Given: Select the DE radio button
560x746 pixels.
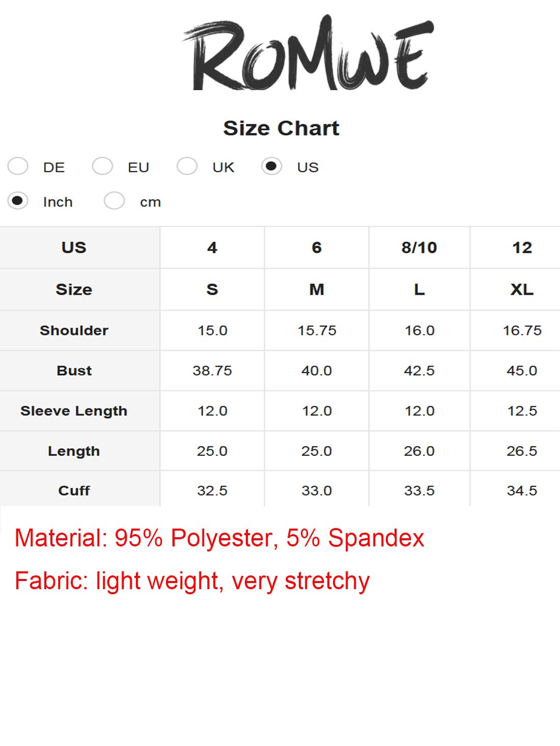Looking at the screenshot, I should coord(18,166).
